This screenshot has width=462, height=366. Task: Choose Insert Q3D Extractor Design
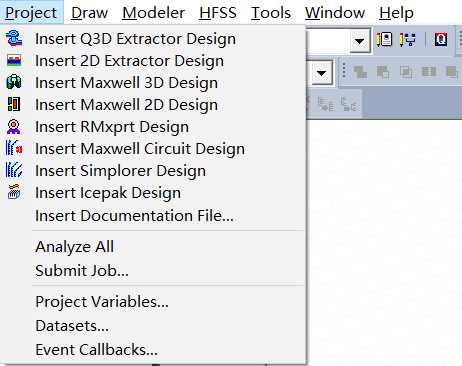click(x=153, y=39)
